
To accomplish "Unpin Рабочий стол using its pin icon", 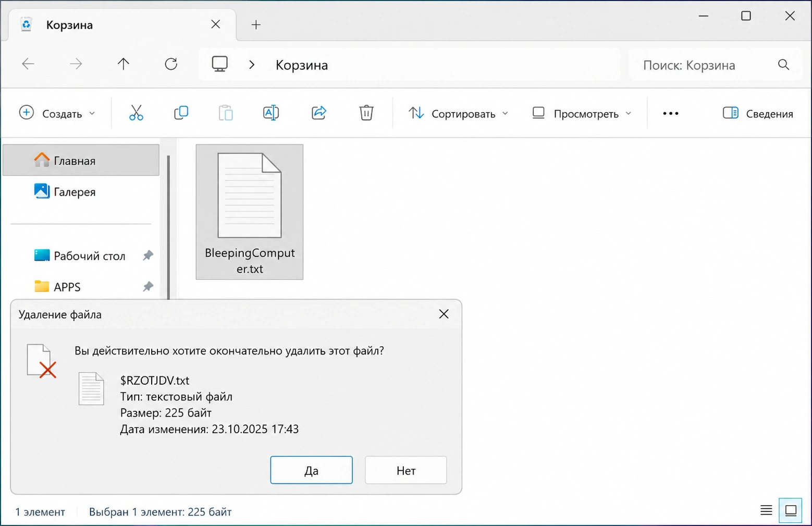I will point(148,255).
